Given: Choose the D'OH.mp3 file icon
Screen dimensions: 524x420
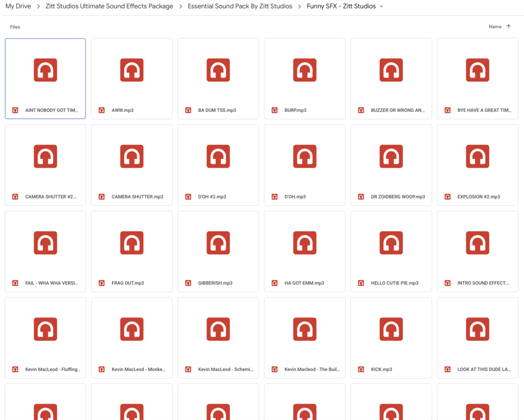Looking at the screenshot, I should [x=305, y=156].
